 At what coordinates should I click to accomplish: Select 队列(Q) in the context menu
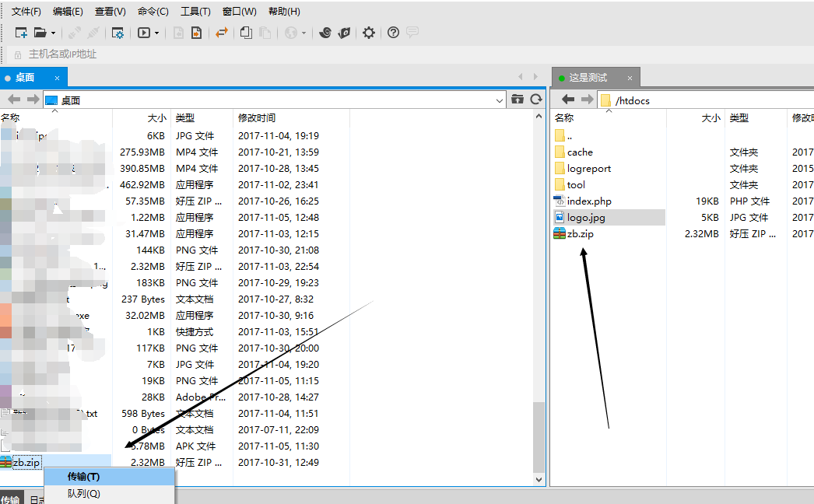(83, 493)
